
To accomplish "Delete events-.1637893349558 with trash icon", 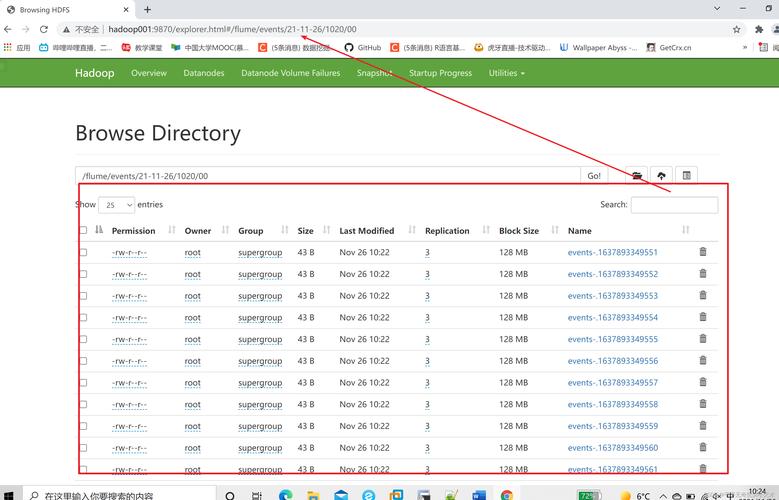I will point(702,404).
